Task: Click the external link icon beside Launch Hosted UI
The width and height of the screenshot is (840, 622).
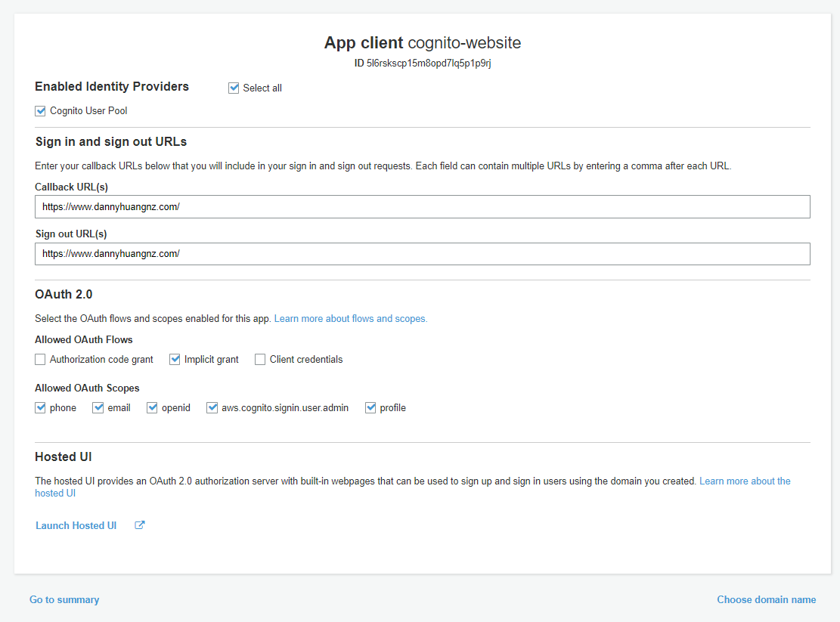Action: [139, 525]
